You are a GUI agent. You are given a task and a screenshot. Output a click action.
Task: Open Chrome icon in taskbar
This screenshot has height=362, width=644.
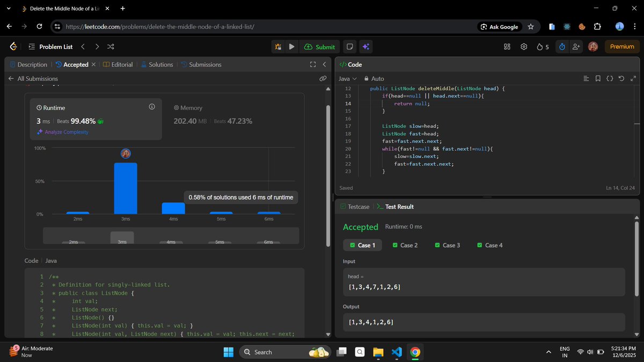[x=415, y=352]
